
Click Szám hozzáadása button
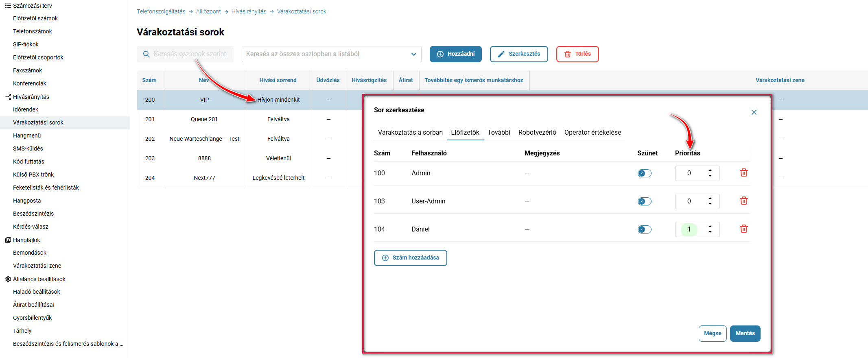point(411,258)
